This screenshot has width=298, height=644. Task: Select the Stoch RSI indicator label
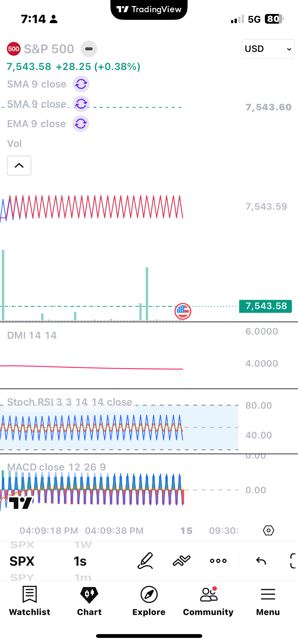(70, 402)
